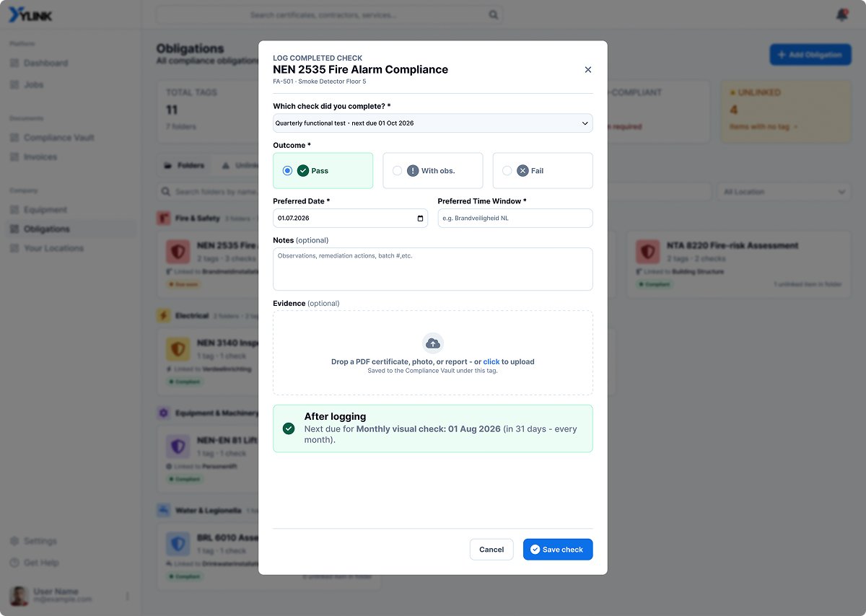Switch to the Folders tab in background

coord(184,165)
